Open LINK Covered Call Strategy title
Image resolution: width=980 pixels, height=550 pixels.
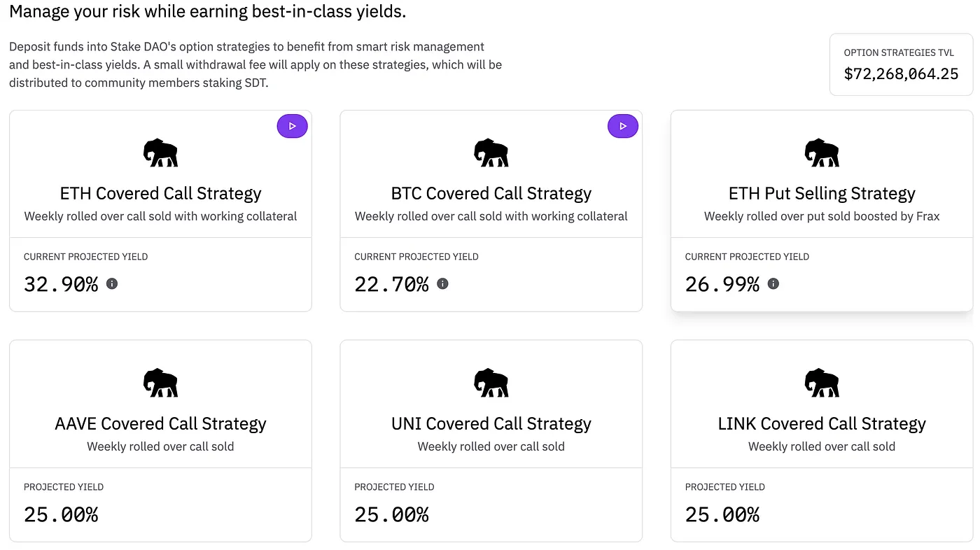coord(821,423)
